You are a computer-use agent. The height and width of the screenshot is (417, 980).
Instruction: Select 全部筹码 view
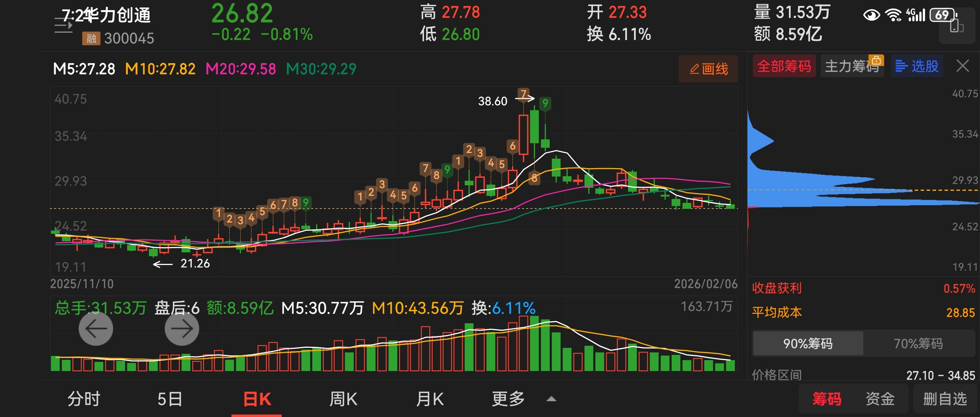pos(784,66)
